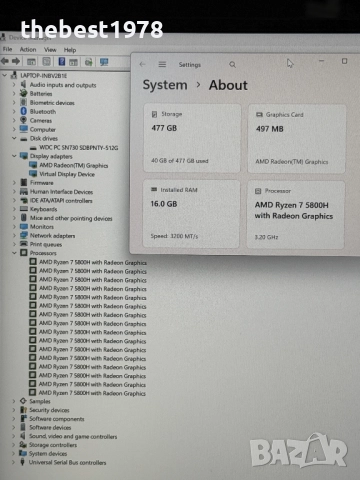
Task: Expand the Batteries category
Action: [x=14, y=94]
